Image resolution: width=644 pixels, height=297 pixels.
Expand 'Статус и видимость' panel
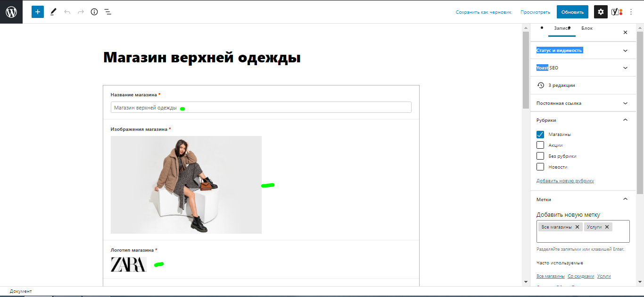(x=583, y=50)
